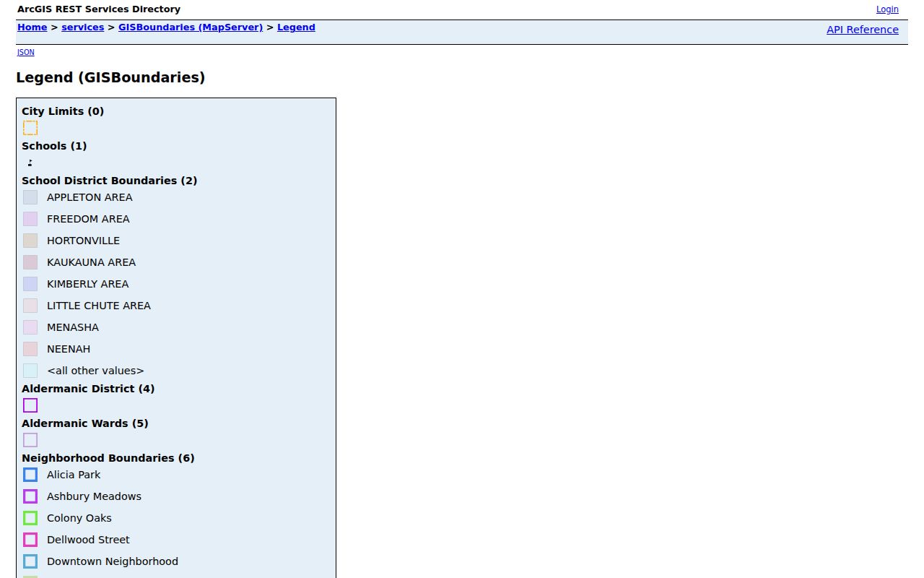Click the Login link

point(887,9)
